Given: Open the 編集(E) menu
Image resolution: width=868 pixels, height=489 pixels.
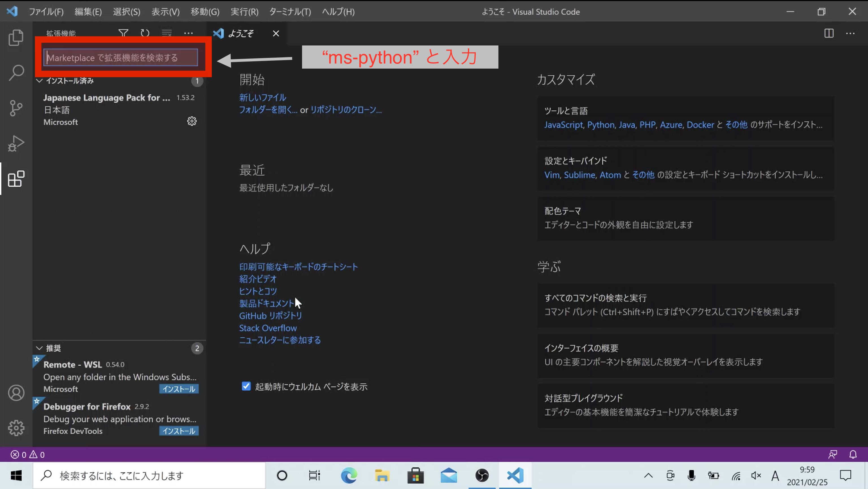Looking at the screenshot, I should pyautogui.click(x=88, y=12).
